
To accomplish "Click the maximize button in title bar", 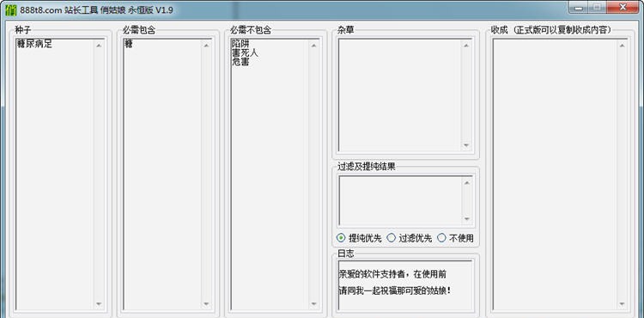I will point(597,7).
